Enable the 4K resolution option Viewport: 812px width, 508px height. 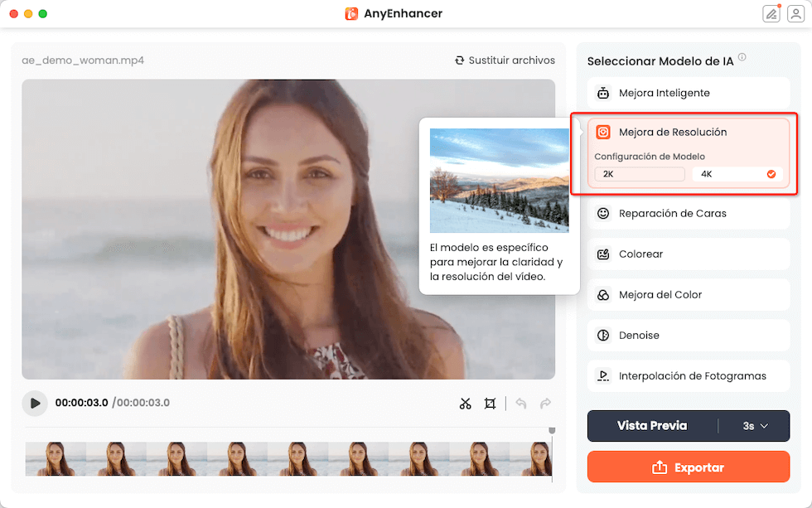737,174
